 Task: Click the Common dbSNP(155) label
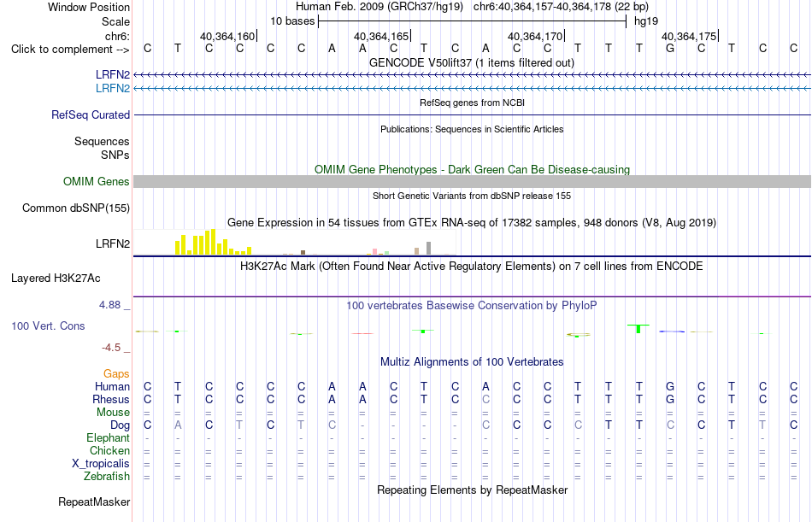[x=75, y=208]
